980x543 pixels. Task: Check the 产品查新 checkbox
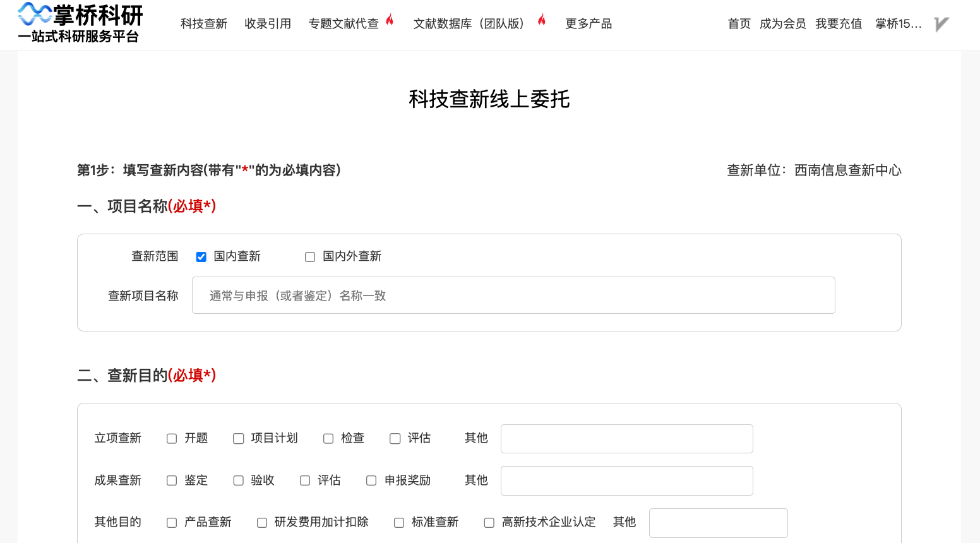coord(172,523)
